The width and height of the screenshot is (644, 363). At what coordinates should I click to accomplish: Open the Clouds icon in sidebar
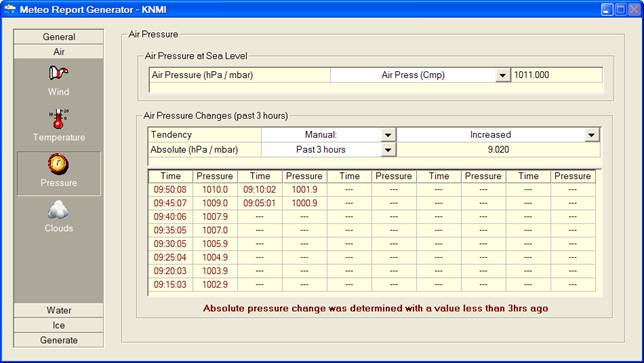click(x=58, y=209)
